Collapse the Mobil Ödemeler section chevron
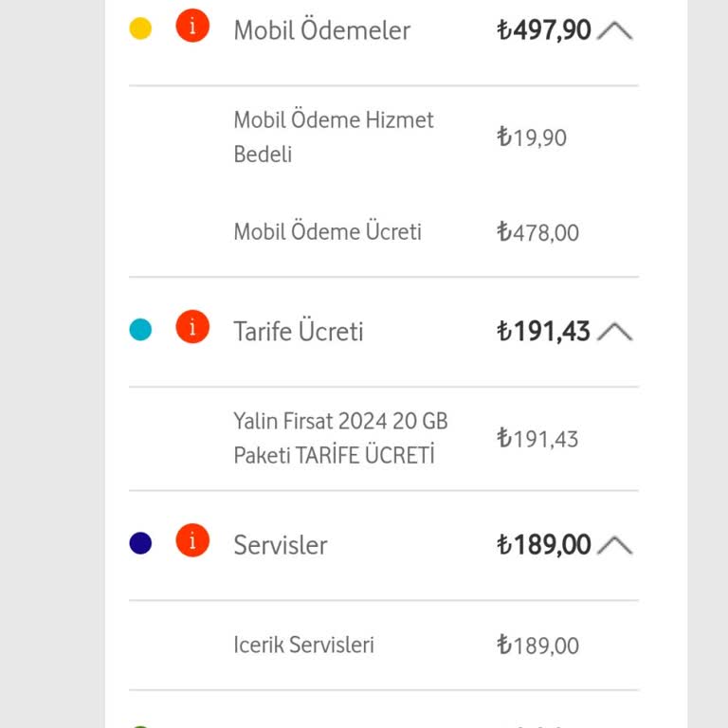Viewport: 728px width, 728px height. pos(614,31)
